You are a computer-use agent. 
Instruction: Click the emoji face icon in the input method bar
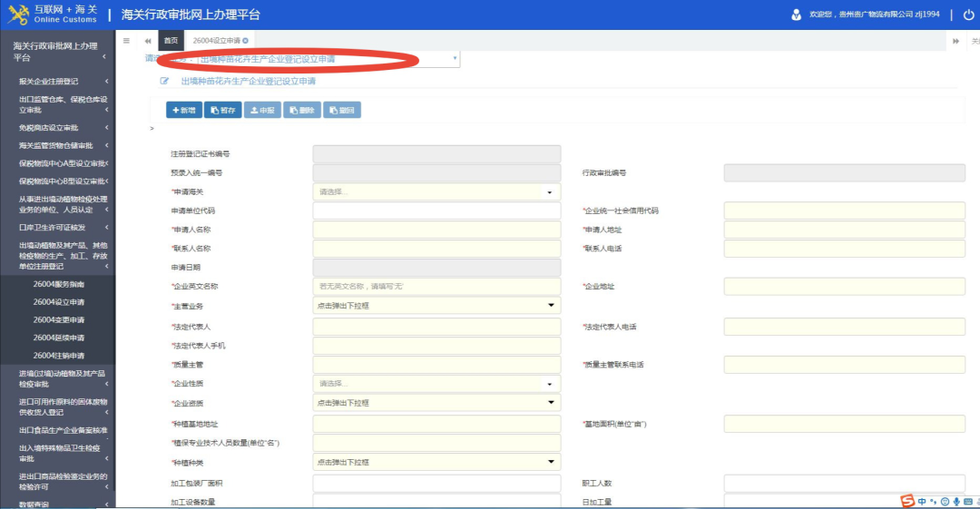click(x=945, y=501)
